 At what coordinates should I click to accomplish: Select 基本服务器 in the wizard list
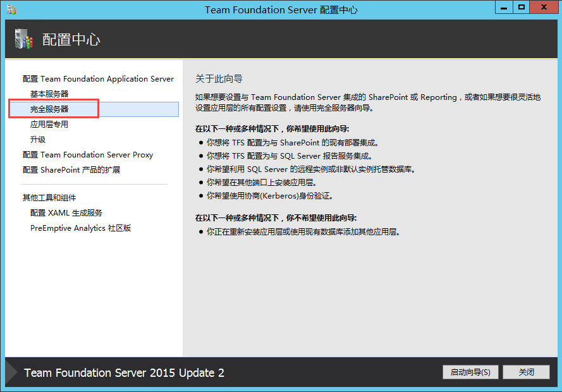click(x=49, y=94)
